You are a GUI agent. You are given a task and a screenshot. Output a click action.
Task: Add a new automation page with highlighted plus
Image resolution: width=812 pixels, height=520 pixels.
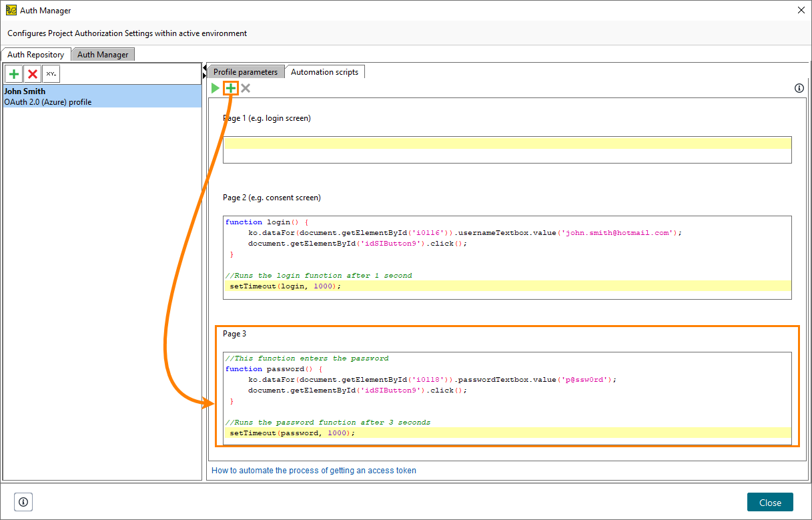230,87
